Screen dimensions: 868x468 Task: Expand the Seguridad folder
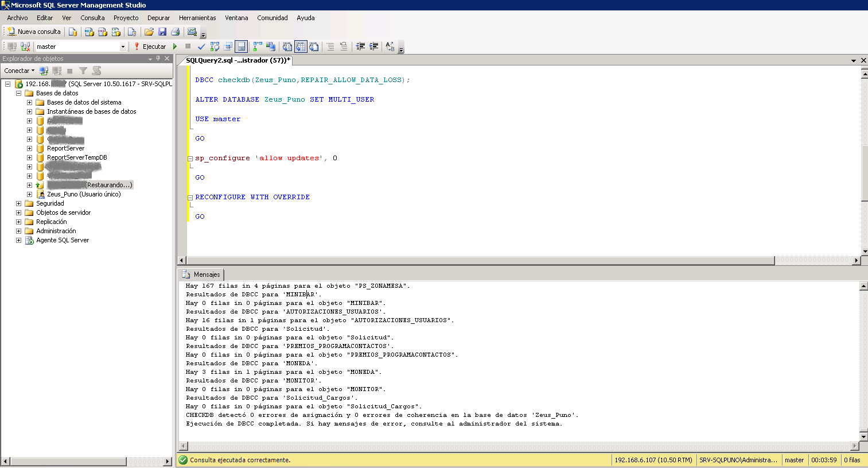[x=18, y=203]
